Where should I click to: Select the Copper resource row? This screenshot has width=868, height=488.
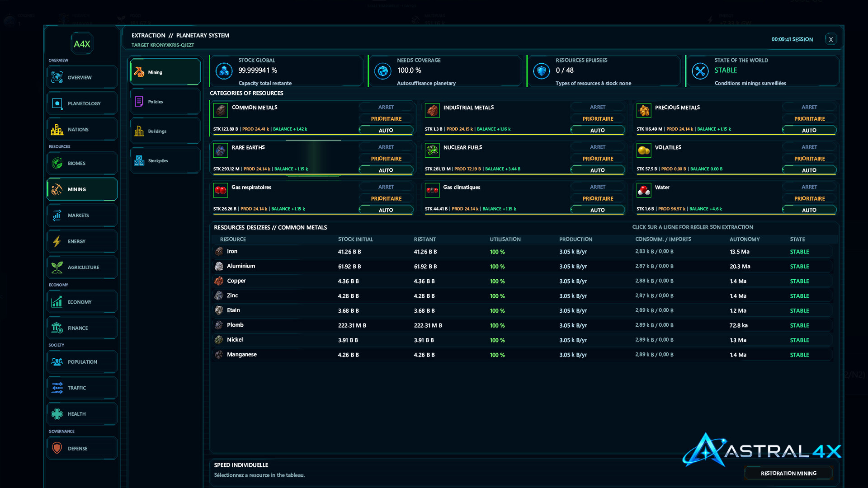[522, 281]
